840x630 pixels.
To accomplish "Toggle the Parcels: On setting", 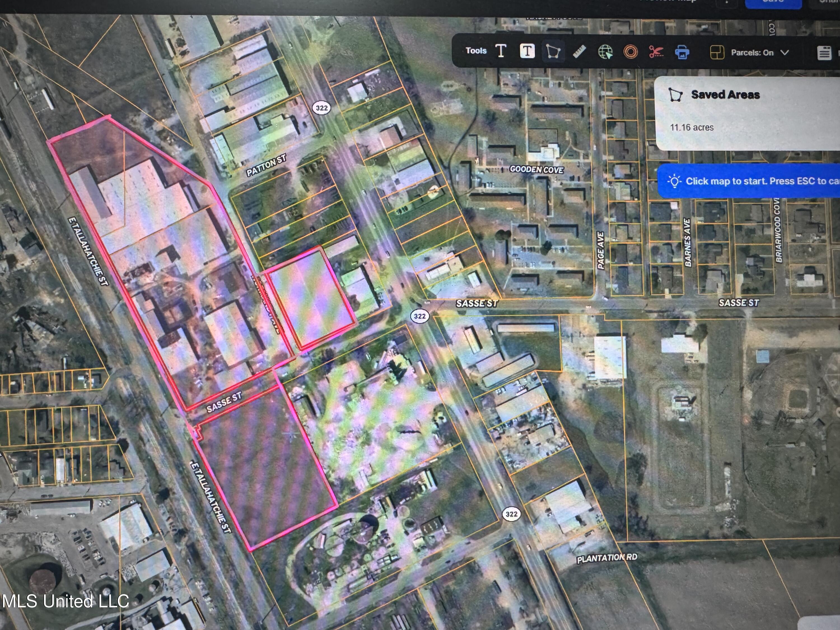I will tap(752, 53).
